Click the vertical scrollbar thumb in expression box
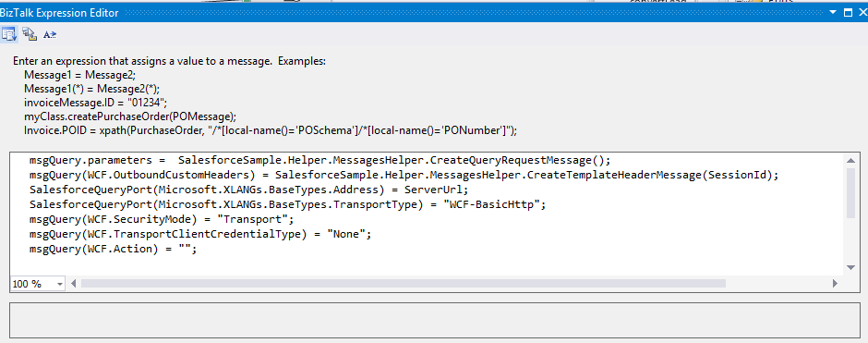This screenshot has width=868, height=343. tap(851, 192)
